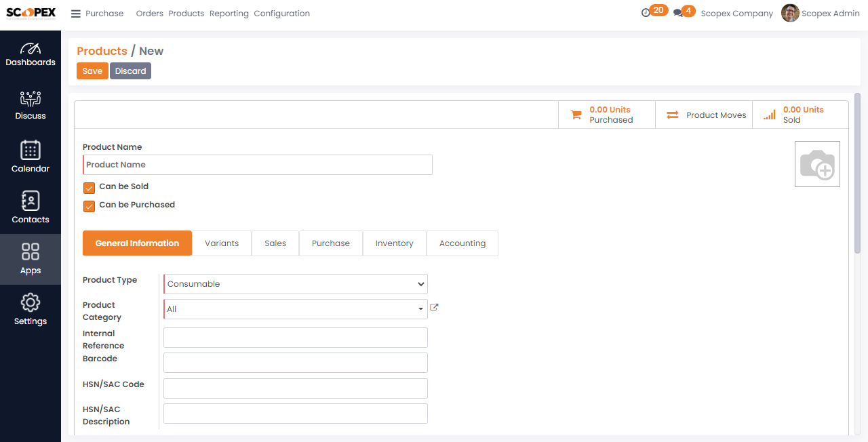Open the Calendar sidebar icon
This screenshot has height=442, width=868.
tap(31, 156)
